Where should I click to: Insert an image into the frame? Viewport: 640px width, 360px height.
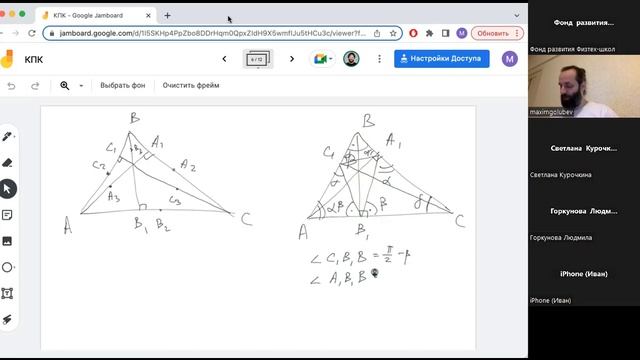[7, 241]
